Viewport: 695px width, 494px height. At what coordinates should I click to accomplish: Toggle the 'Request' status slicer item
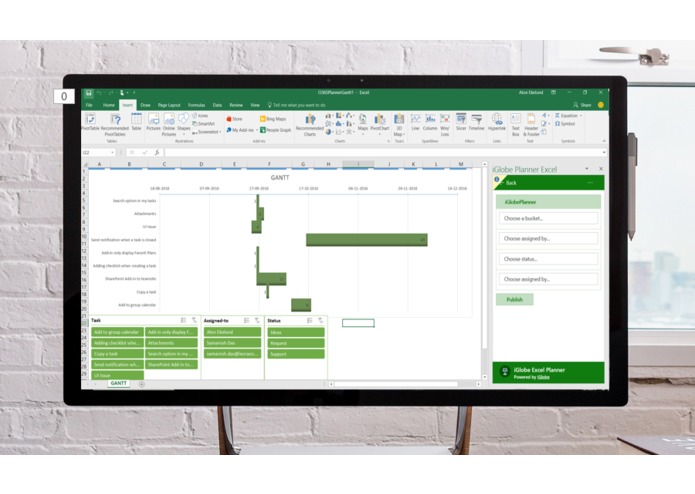click(296, 343)
